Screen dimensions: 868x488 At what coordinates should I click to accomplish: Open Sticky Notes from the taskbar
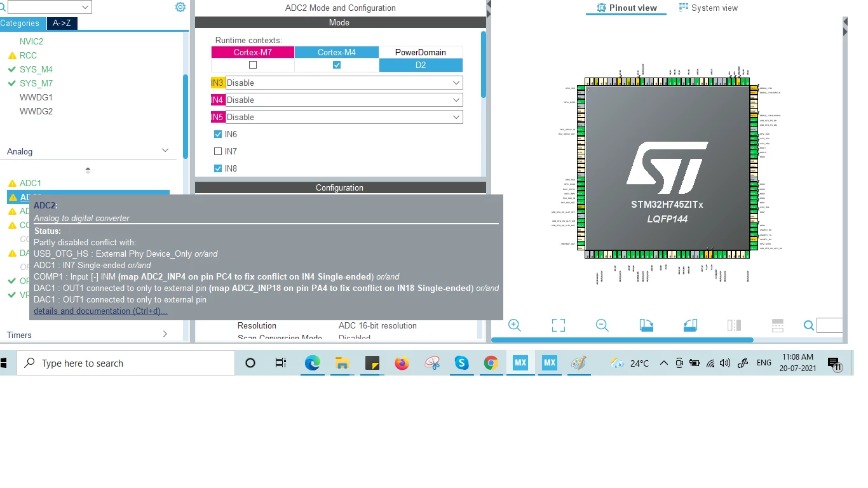pyautogui.click(x=372, y=363)
